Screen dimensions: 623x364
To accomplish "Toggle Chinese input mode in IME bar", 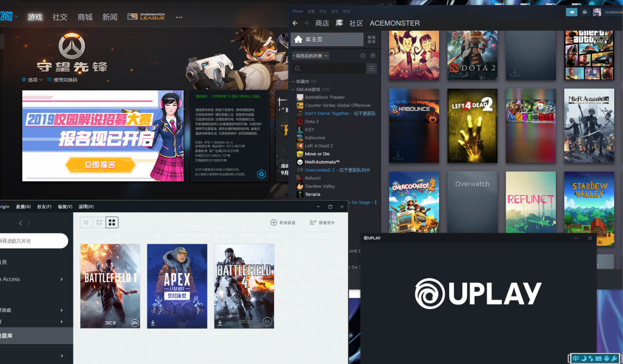I will (576, 359).
